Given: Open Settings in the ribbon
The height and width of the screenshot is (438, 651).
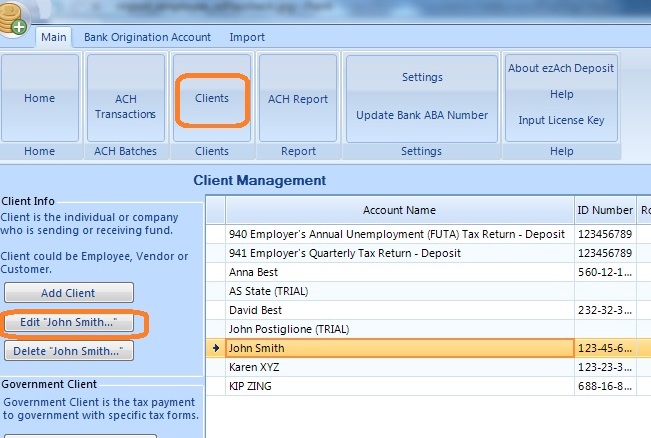Looking at the screenshot, I should point(421,77).
